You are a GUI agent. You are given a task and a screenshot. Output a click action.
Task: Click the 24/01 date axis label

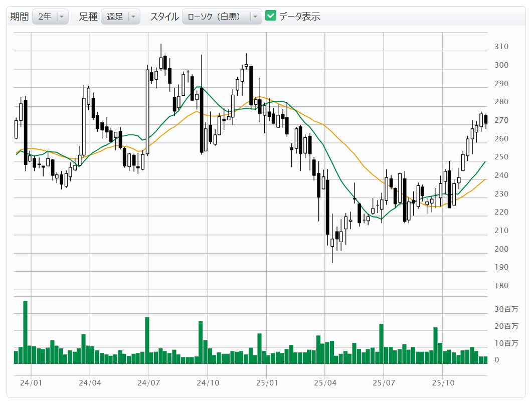click(31, 382)
